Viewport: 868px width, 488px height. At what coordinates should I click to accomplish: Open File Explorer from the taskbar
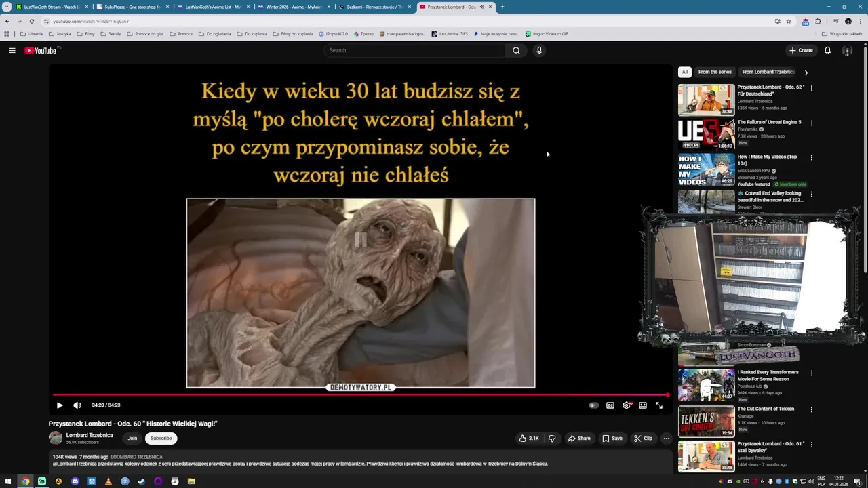191,481
